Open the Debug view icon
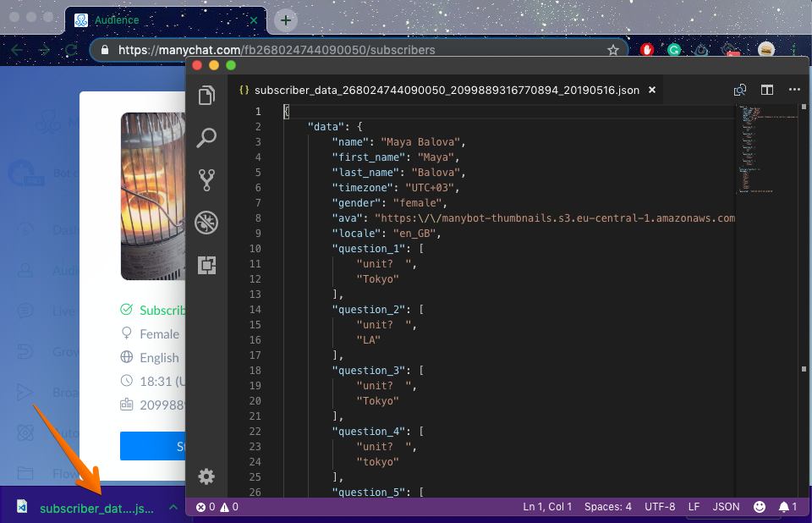This screenshot has height=523, width=812. 206,223
